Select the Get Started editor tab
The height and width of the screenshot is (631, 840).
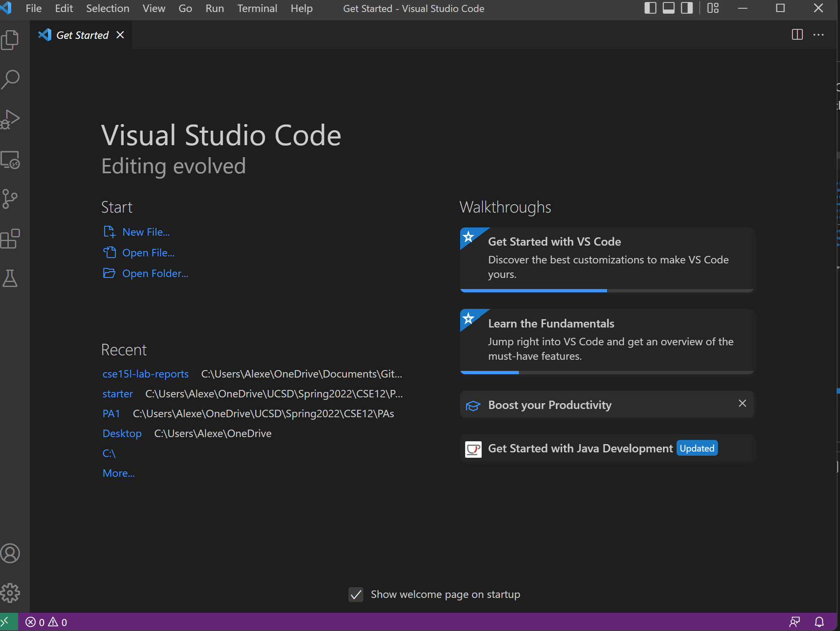pos(81,35)
